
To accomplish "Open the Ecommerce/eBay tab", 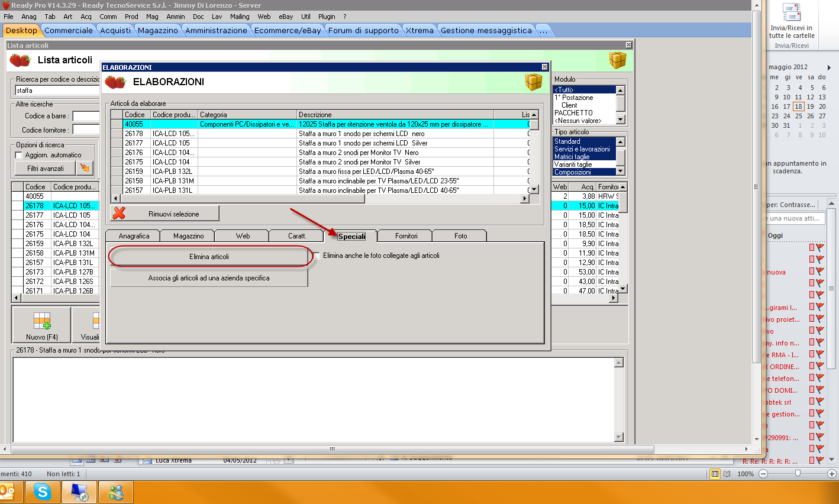I will click(288, 30).
